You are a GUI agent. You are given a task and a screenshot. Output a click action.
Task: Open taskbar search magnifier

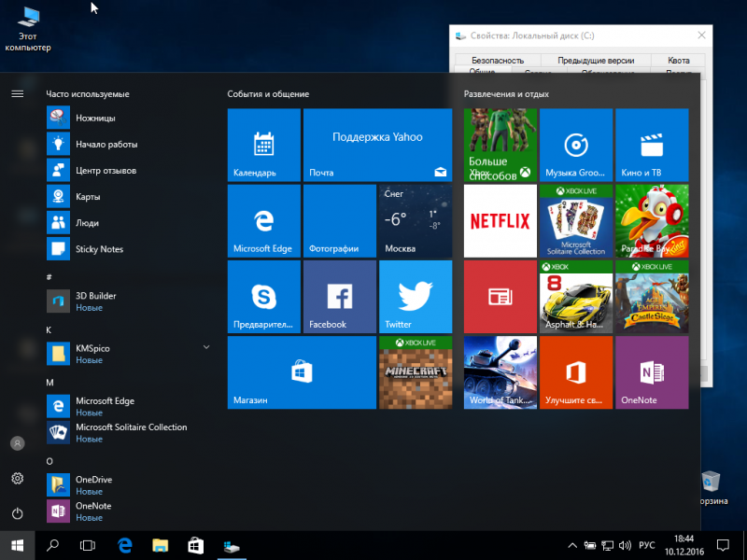(x=52, y=545)
